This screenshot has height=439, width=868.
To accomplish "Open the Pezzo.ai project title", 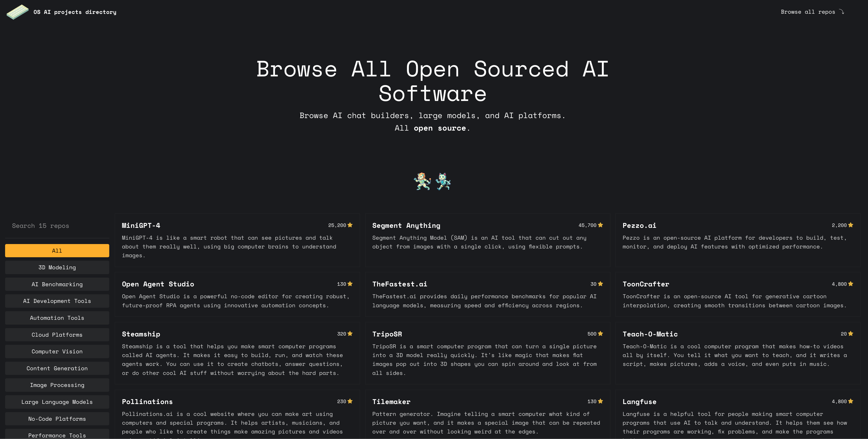I will coord(639,226).
